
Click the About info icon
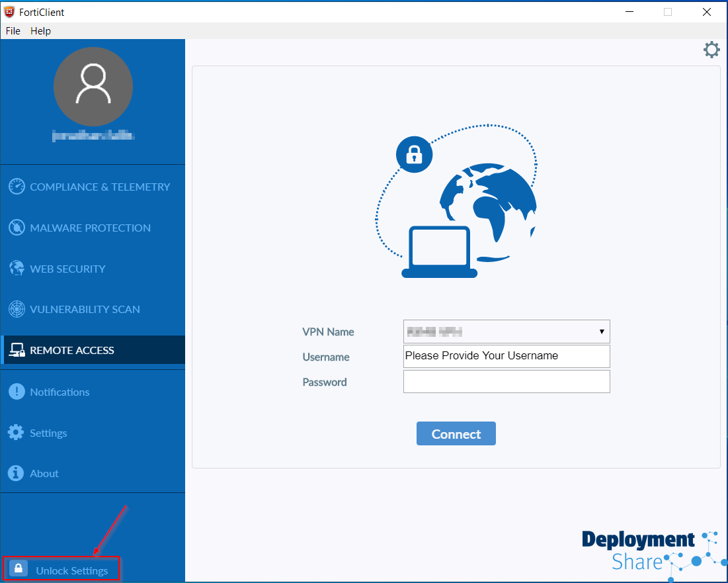click(x=17, y=473)
